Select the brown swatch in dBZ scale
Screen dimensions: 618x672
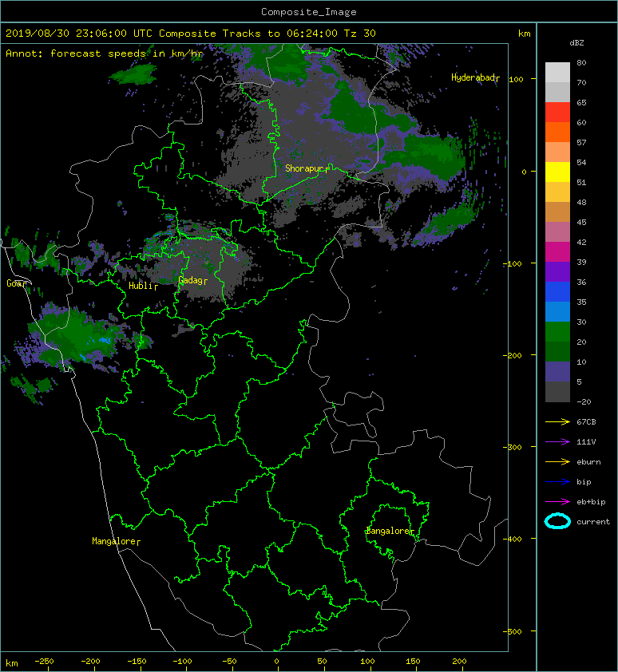(x=557, y=212)
